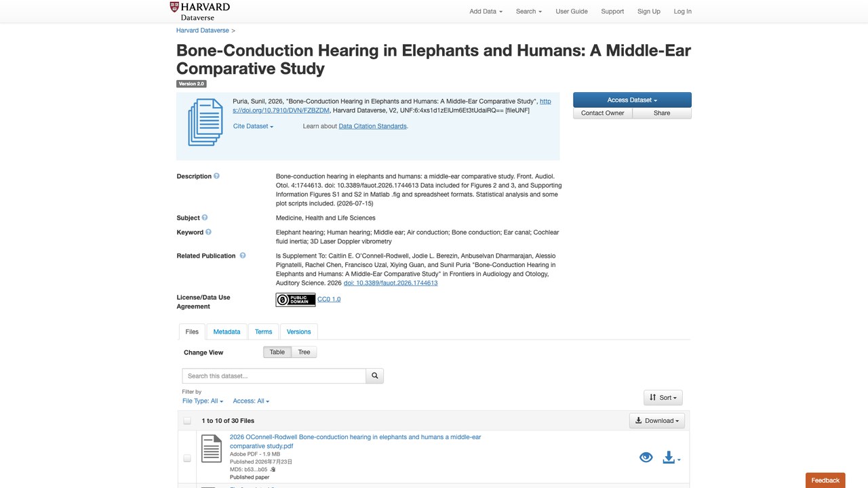Click the Harvard Dataverse logo

pos(200,11)
